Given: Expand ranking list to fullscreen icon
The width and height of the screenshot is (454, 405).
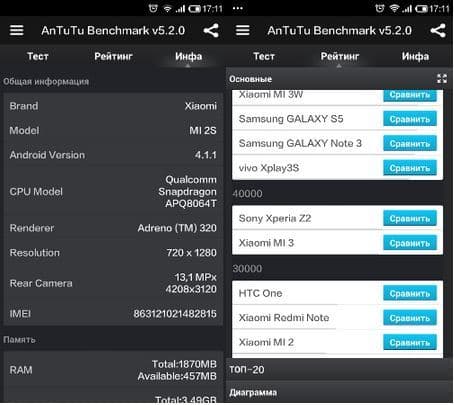Looking at the screenshot, I should pyautogui.click(x=442, y=79).
